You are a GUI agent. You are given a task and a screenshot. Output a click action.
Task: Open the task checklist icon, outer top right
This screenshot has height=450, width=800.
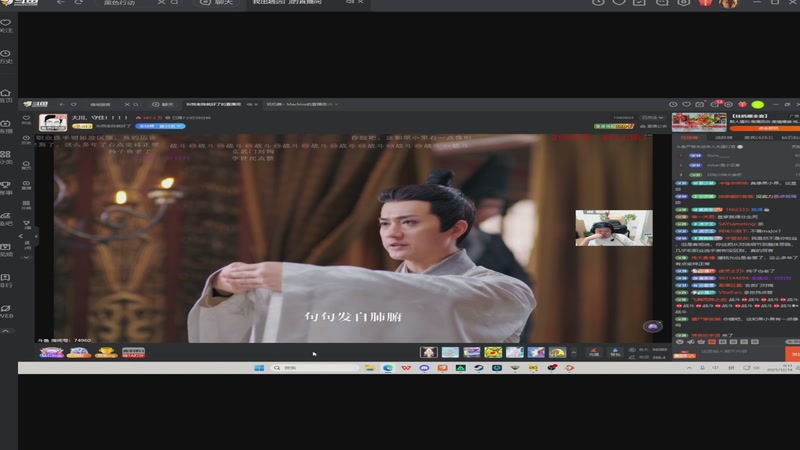[639, 3]
